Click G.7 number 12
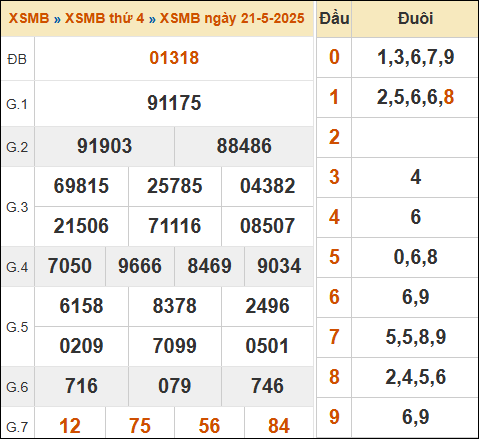This screenshot has height=439, width=479. tap(70, 426)
